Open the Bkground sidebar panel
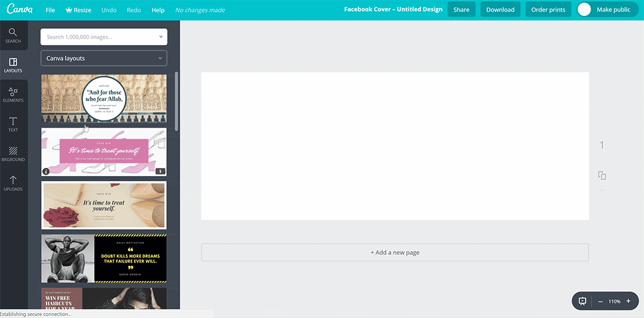This screenshot has height=318, width=644. [13, 154]
